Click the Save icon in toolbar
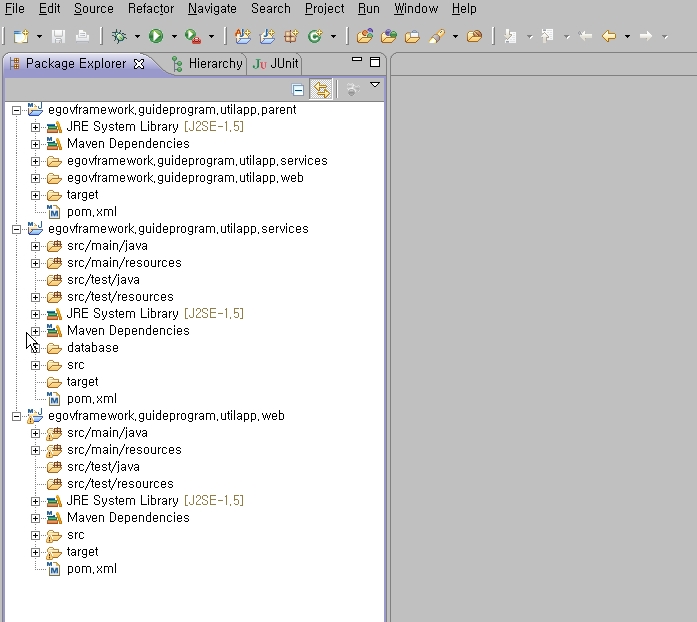This screenshot has width=697, height=622. point(58,36)
